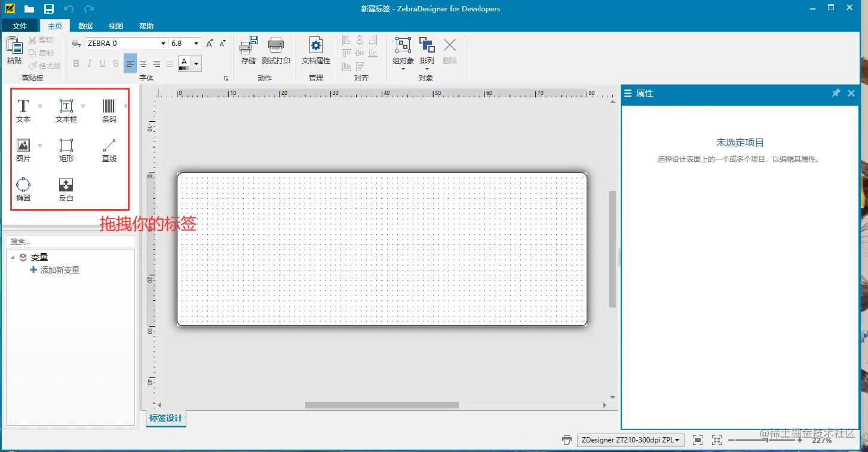The image size is (868, 452).
Task: Decrease font size with smaller A icon
Action: pos(223,44)
